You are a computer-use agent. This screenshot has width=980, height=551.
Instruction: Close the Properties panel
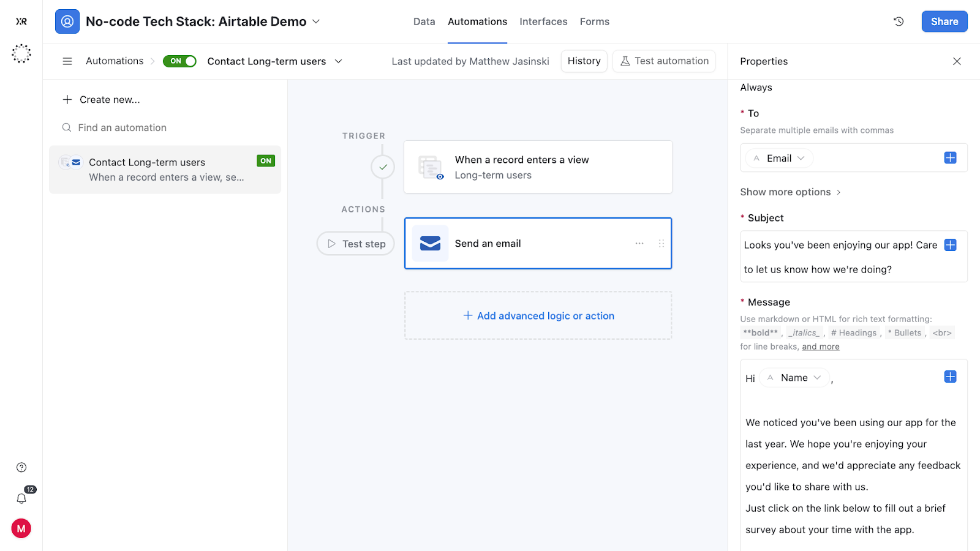click(x=957, y=61)
